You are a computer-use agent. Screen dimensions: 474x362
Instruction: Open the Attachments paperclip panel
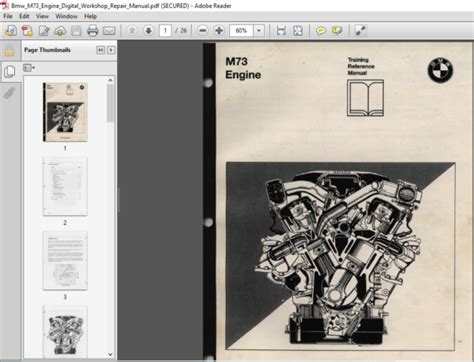pyautogui.click(x=9, y=93)
